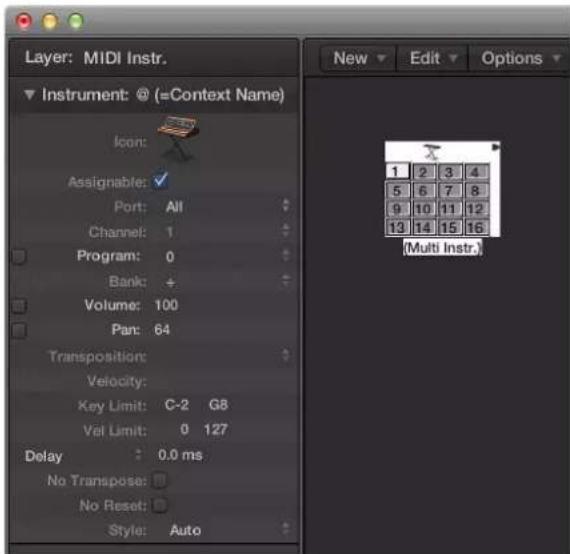Select sub-channel 13 in Multi Instrument
This screenshot has width=570, height=554.
tap(397, 228)
